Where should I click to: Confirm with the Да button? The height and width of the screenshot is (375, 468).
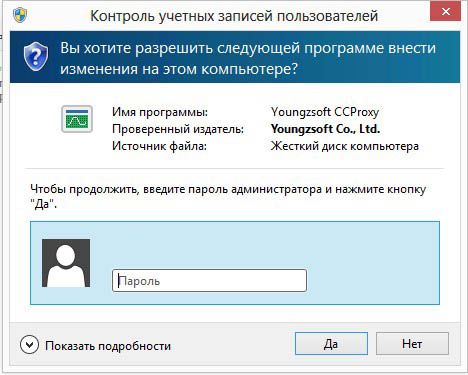pyautogui.click(x=331, y=343)
